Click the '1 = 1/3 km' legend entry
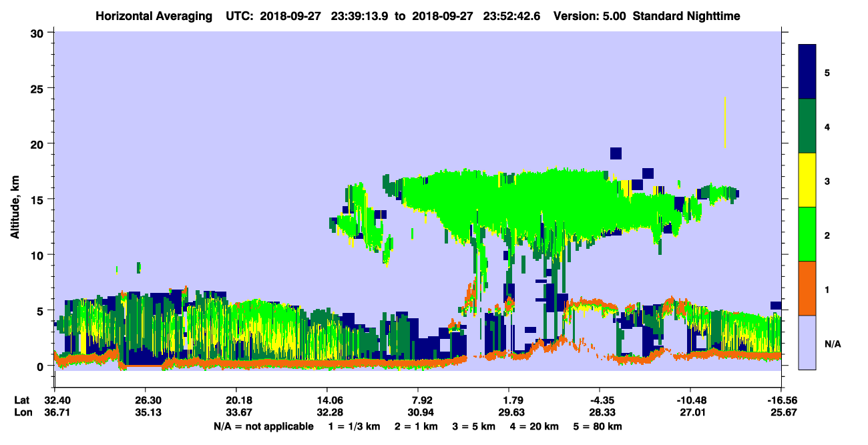 pos(354,426)
